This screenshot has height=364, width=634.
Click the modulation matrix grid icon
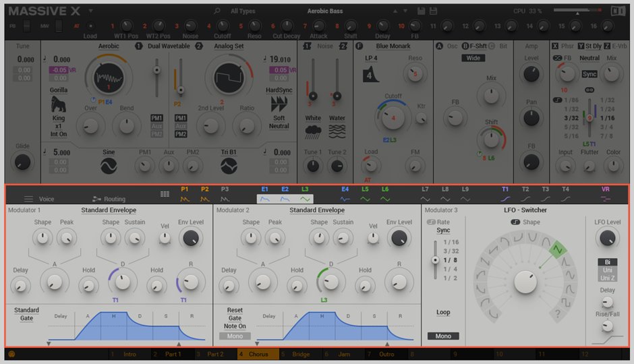(x=165, y=194)
